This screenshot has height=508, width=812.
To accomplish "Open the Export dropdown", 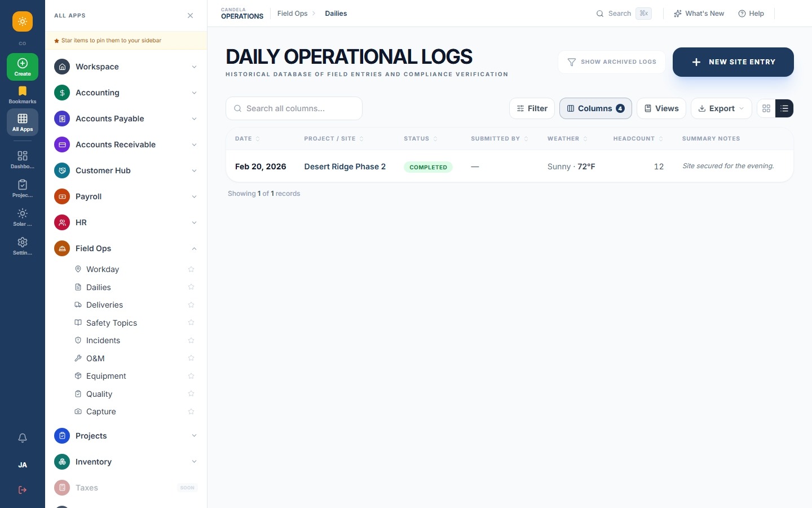I will tap(721, 108).
